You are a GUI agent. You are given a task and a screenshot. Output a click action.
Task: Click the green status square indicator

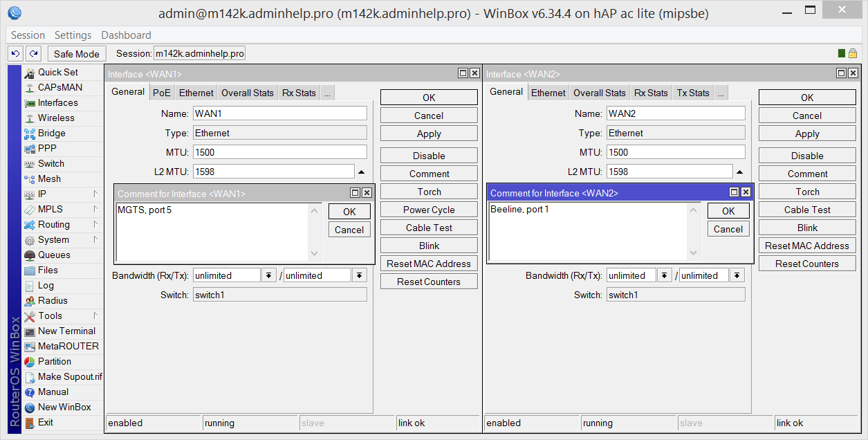tap(842, 53)
